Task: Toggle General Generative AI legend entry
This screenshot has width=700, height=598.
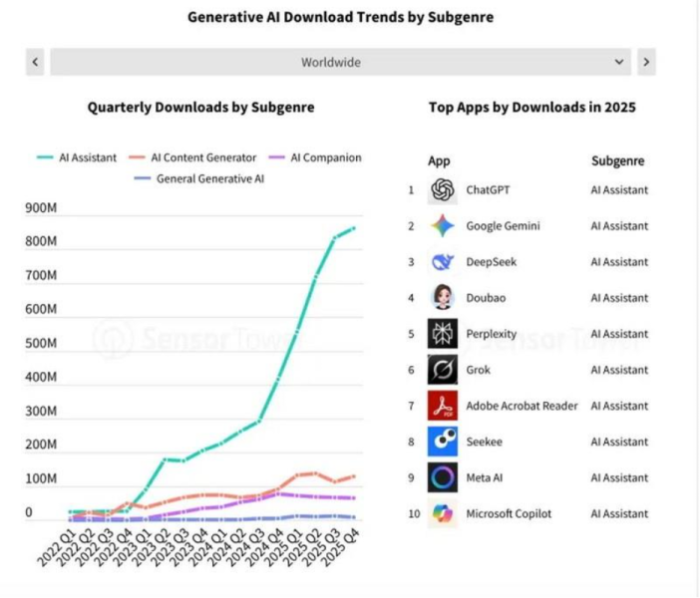Action: [198, 179]
